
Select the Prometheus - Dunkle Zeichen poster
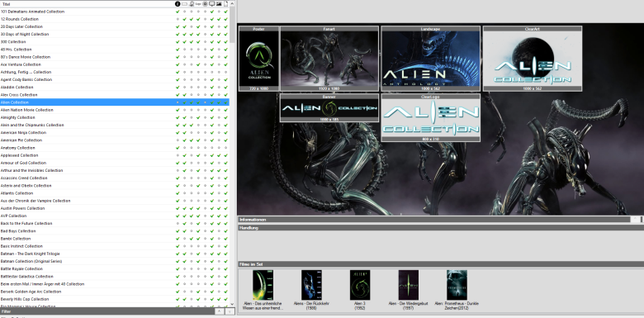coord(457,285)
